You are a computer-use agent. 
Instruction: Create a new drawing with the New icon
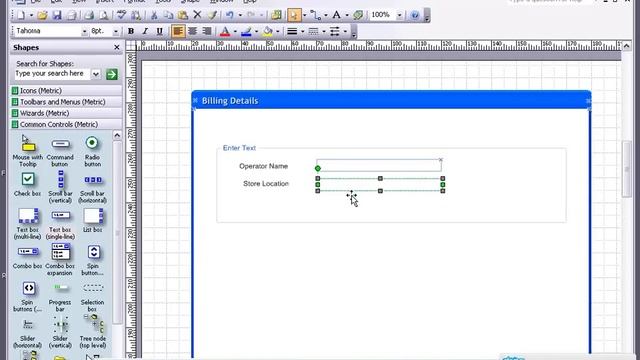[20, 16]
